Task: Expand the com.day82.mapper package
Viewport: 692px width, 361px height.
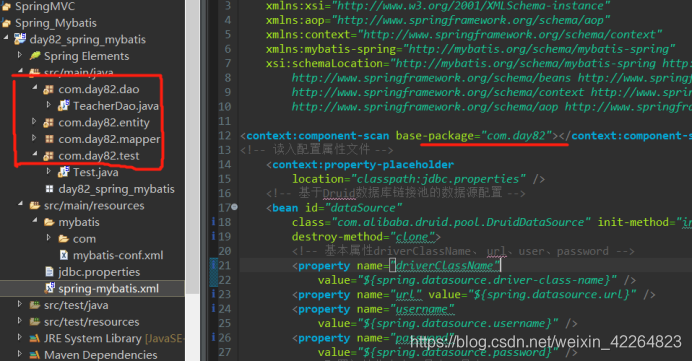Action: [x=34, y=138]
